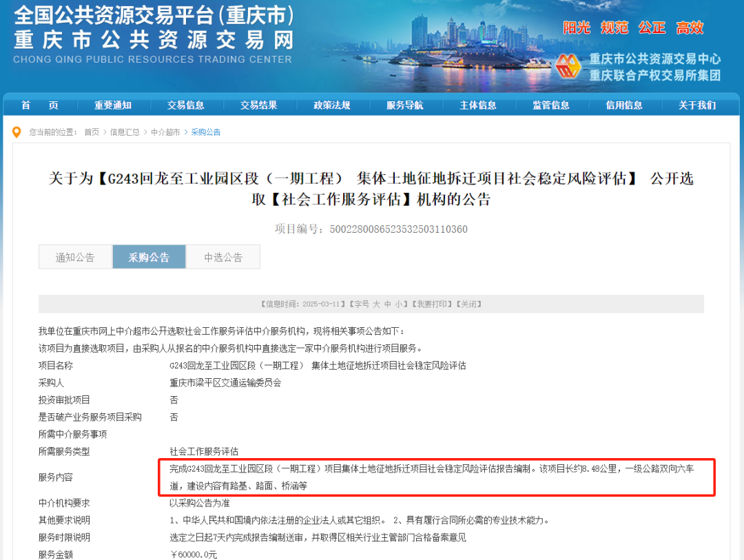Click the 服务内容 field label

(56, 477)
